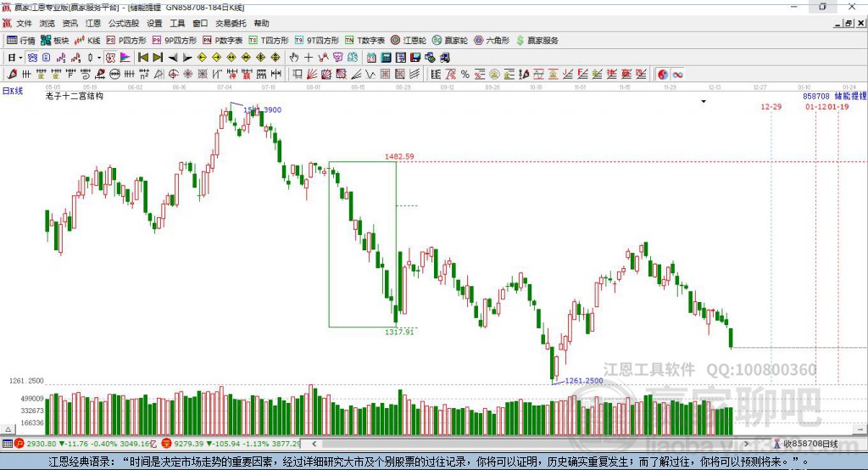Screen dimensions: 868x470
Task: Select the crosshair plus cursor icon
Action: tap(309, 58)
